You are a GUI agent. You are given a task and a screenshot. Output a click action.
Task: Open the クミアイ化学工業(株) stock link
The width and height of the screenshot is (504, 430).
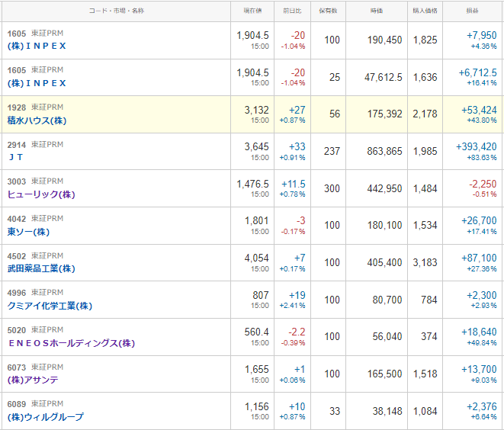[50, 306]
